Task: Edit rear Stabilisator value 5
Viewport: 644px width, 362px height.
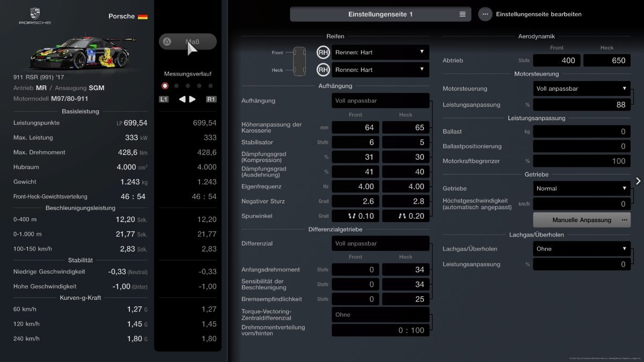Action: point(406,142)
